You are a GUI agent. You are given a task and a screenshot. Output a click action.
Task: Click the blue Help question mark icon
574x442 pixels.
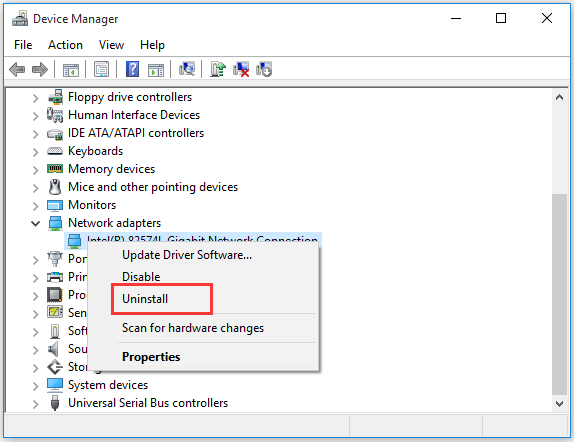point(132,69)
